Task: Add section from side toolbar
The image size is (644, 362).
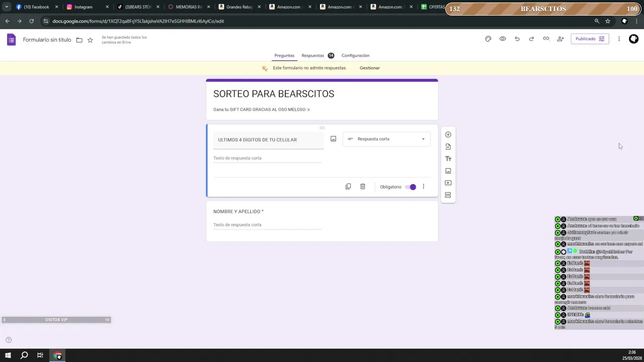Action: click(x=448, y=195)
